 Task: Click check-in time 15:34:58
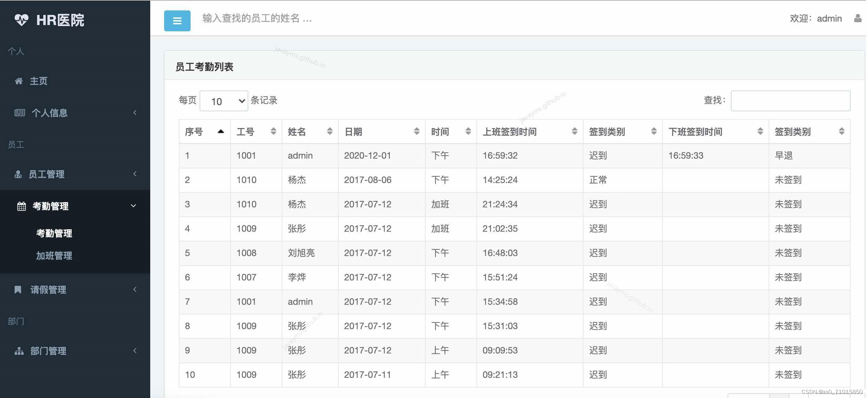click(500, 302)
